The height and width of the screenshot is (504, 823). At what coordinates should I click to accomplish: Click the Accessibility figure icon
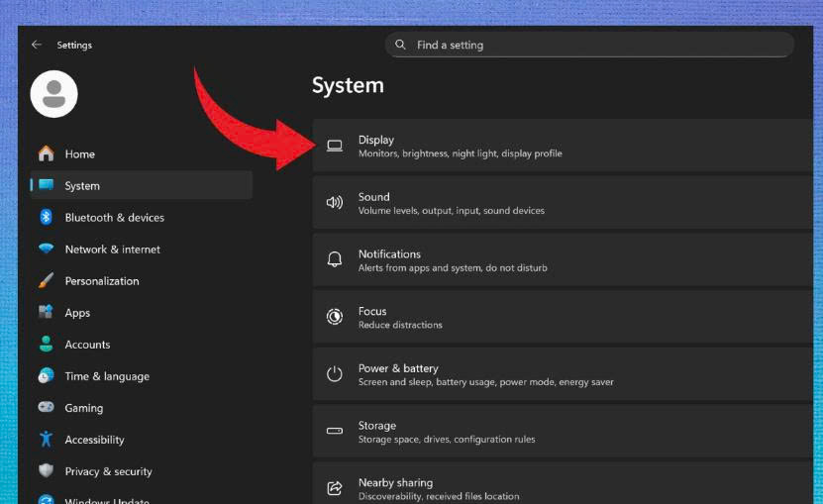pos(47,439)
